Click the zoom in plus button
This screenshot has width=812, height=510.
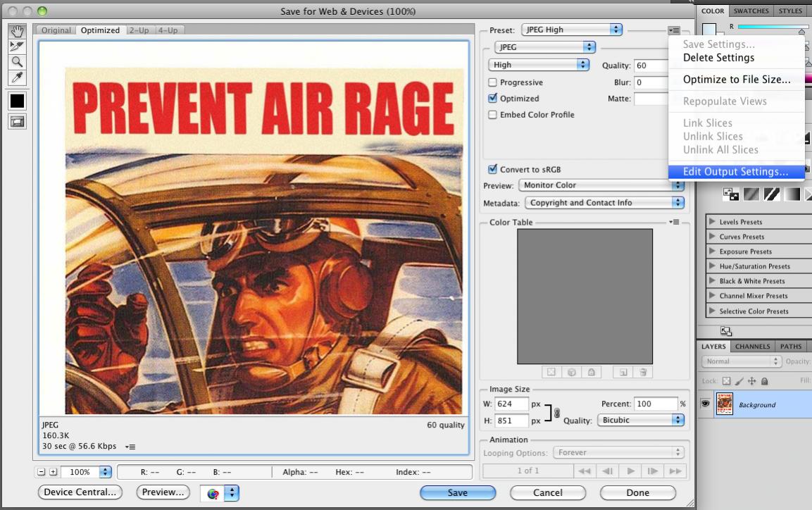[x=53, y=472]
